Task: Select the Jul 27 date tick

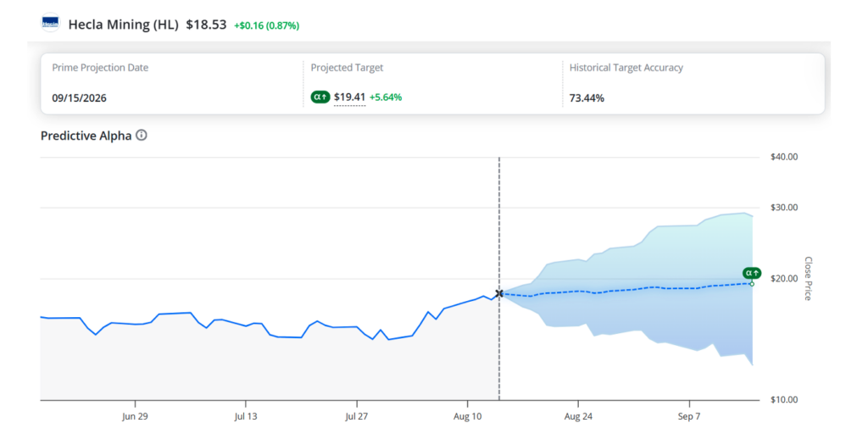Action: pos(357,416)
